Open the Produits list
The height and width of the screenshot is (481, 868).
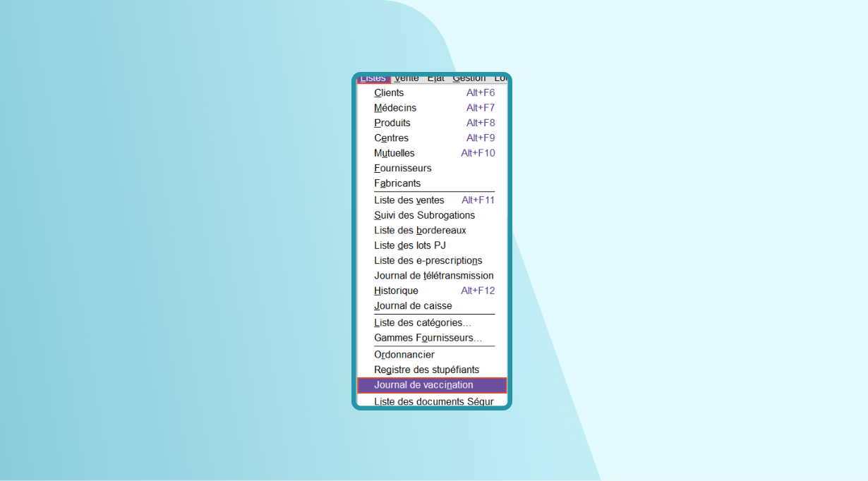[392, 123]
